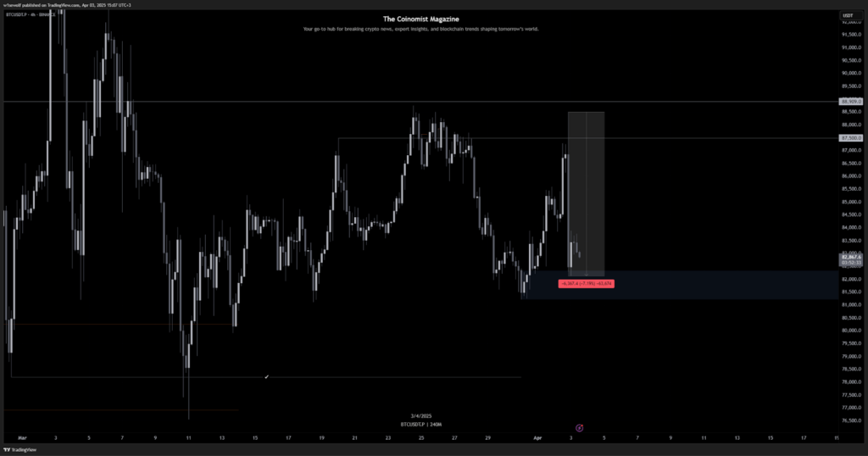Click the 77,000.0 price scale label
The height and width of the screenshot is (456, 868).
pyautogui.click(x=851, y=408)
